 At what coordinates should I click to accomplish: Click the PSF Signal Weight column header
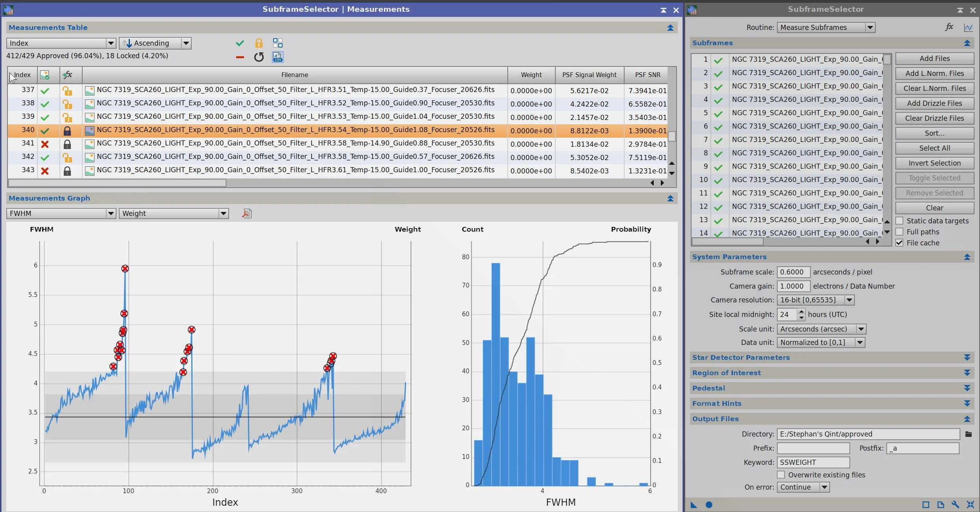(x=589, y=75)
